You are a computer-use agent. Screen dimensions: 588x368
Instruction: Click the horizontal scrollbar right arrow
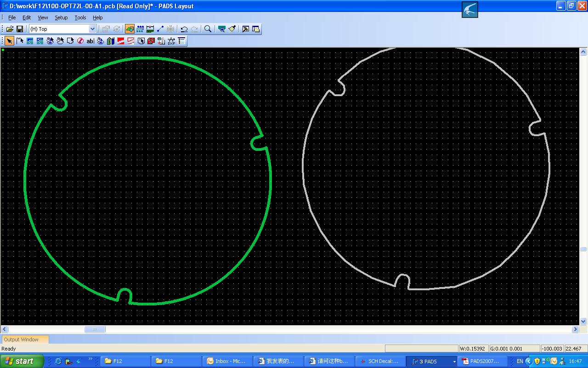(x=575, y=329)
